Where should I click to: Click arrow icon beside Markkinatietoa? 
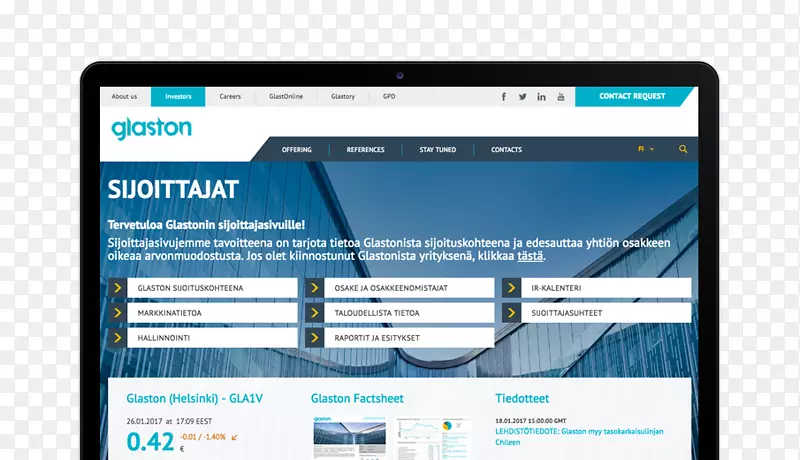pyautogui.click(x=117, y=313)
